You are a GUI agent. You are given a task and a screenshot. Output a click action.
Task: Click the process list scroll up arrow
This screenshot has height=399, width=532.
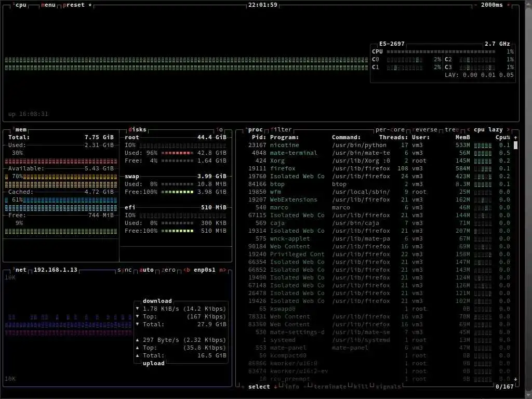516,137
